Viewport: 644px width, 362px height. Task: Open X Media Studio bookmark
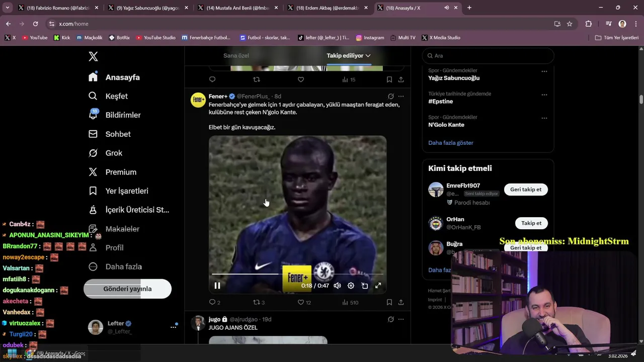coord(441,38)
